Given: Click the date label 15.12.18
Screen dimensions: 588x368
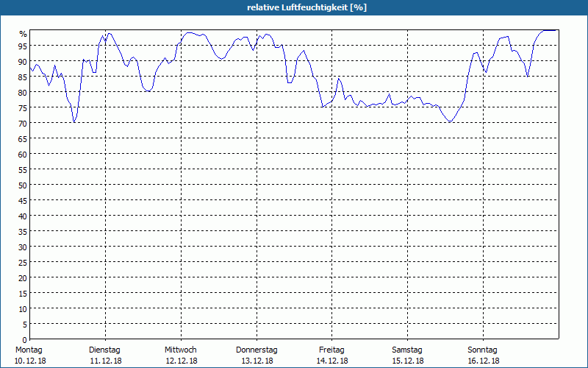Looking at the screenshot, I should 408,361.
